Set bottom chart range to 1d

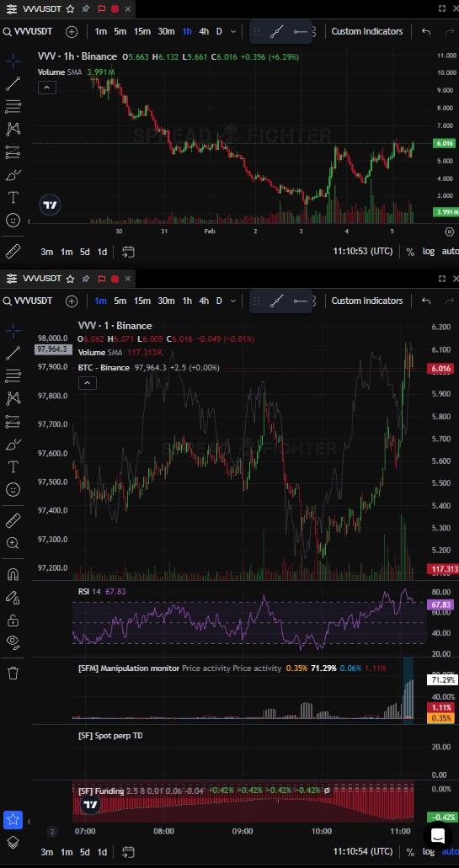click(x=102, y=851)
